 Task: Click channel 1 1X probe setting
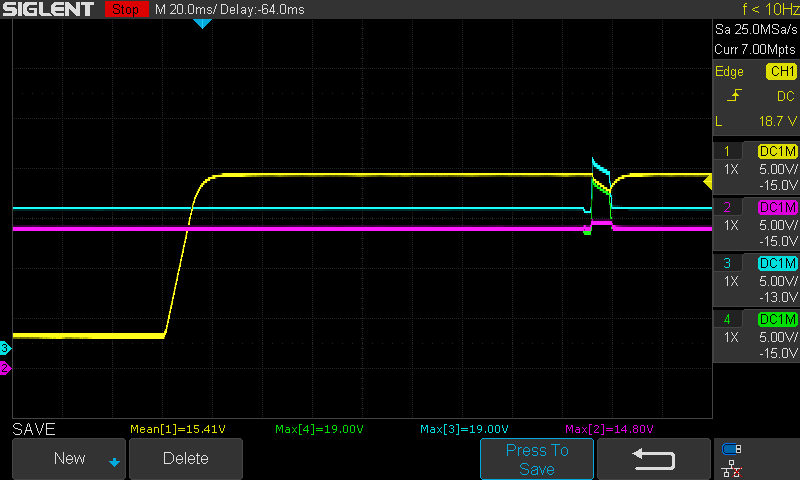[731, 169]
